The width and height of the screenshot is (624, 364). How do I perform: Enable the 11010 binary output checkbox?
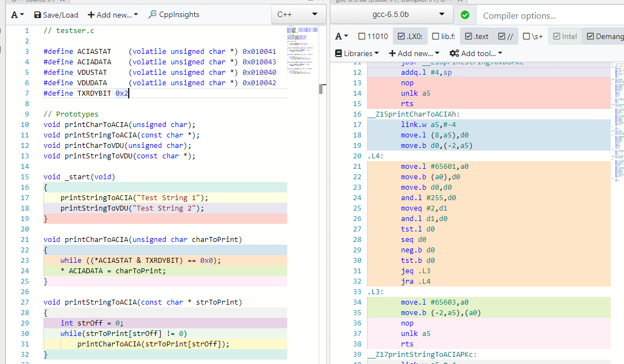coord(362,36)
